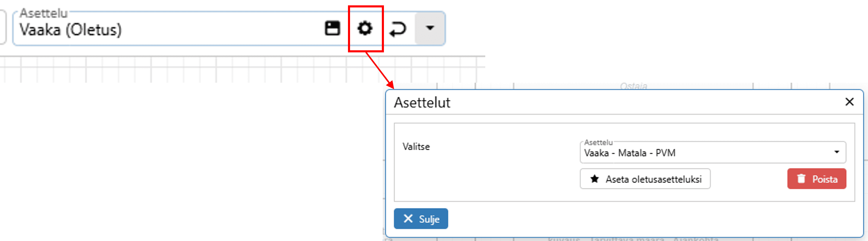Click the reset layout arrow icon
This screenshot has width=868, height=241.
click(398, 29)
